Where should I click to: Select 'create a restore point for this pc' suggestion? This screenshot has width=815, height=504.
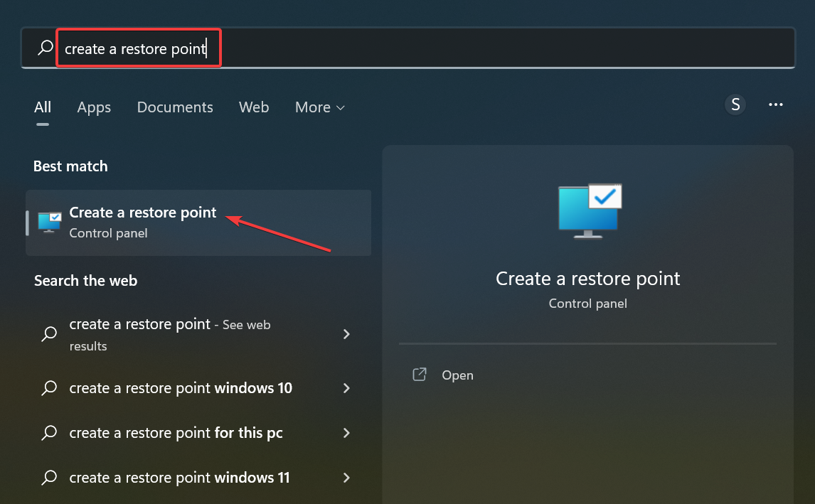(198, 433)
